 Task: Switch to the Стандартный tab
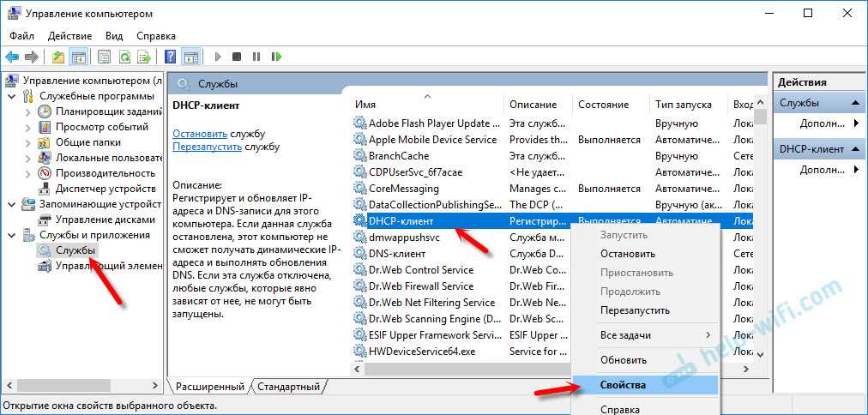tap(288, 387)
